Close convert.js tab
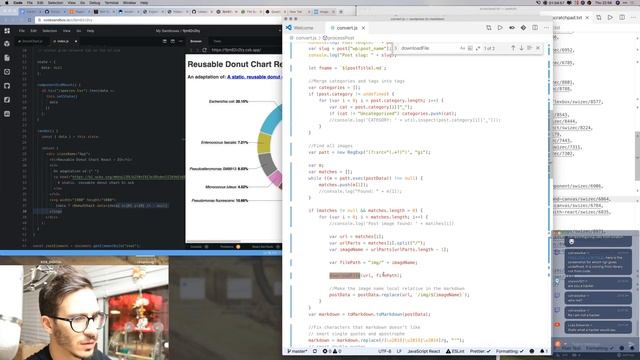The image size is (640, 360). (363, 28)
